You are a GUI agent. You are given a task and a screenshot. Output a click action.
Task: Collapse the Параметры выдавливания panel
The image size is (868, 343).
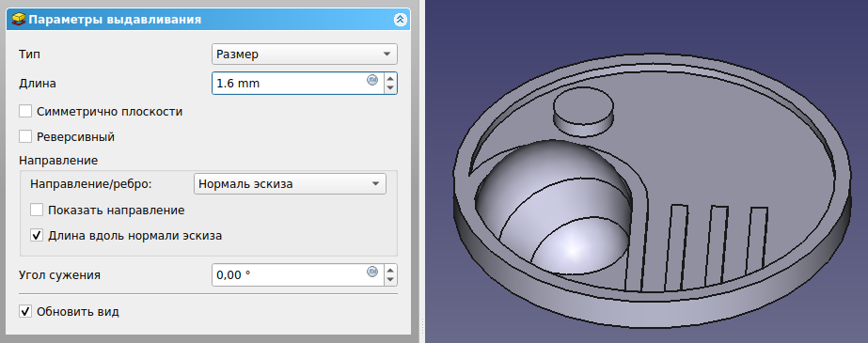(x=401, y=20)
